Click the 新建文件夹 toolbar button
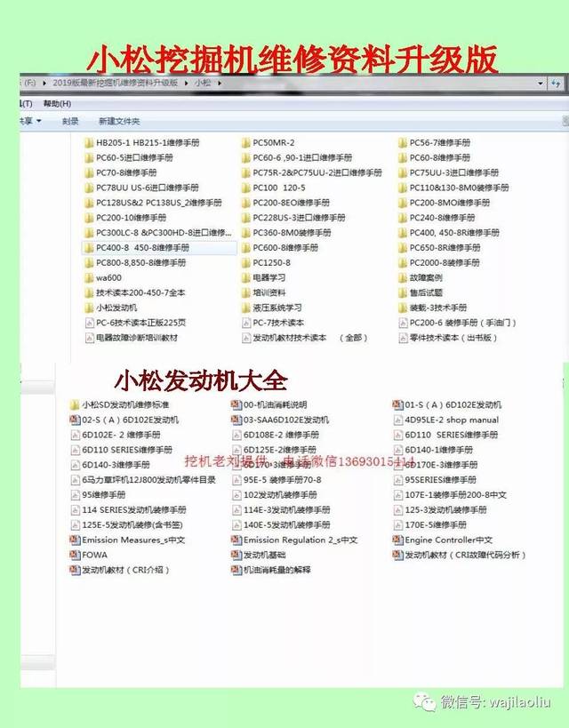Screen dimensions: 569x728 tap(119, 121)
